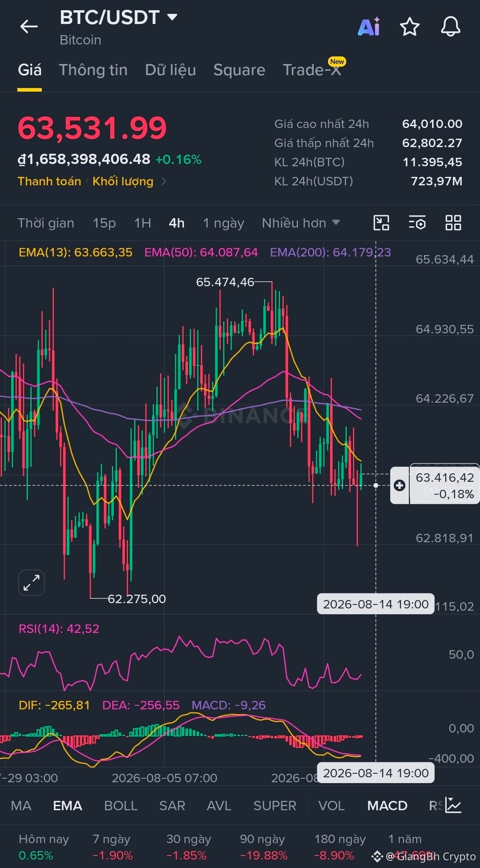The height and width of the screenshot is (868, 480).
Task: Switch to the Square tab
Action: tap(239, 70)
